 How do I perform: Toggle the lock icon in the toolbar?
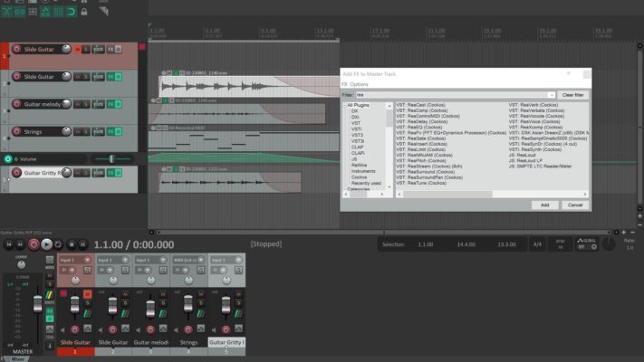84,12
